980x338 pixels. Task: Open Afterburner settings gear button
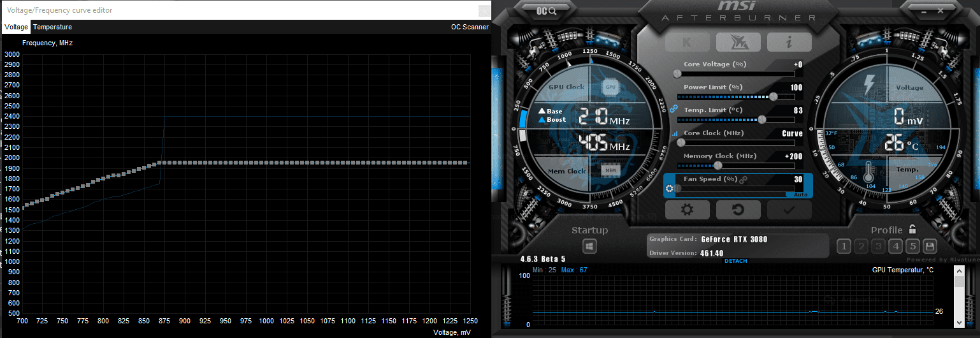click(687, 209)
